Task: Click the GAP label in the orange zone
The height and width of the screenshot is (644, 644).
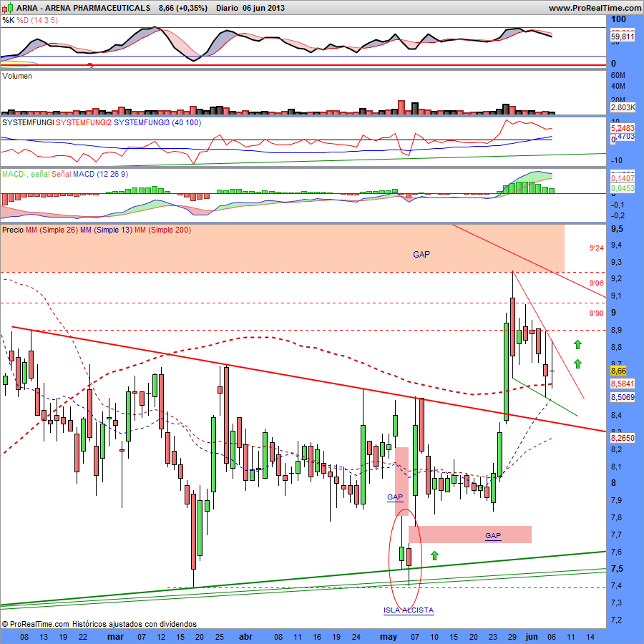Action: click(x=421, y=255)
